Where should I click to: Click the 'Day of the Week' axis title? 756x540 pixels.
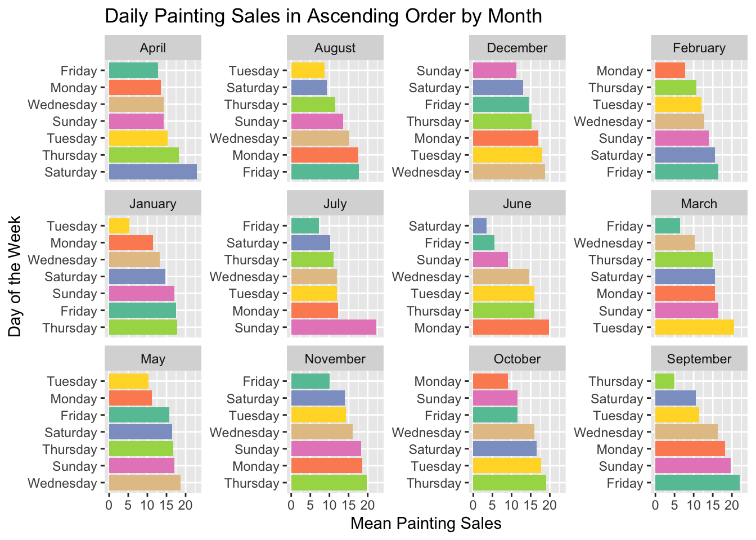point(15,276)
